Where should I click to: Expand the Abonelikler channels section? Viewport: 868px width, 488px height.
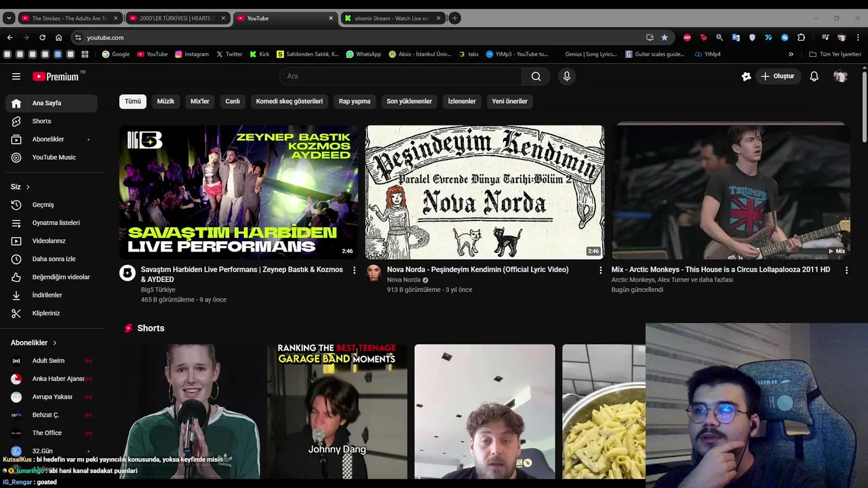pyautogui.click(x=34, y=343)
